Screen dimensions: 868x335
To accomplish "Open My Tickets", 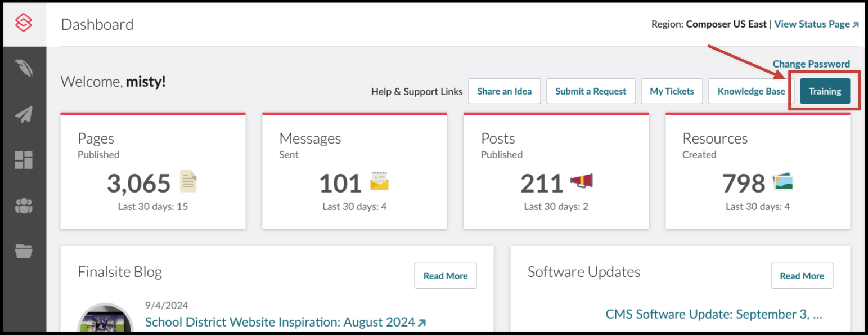I will (672, 91).
